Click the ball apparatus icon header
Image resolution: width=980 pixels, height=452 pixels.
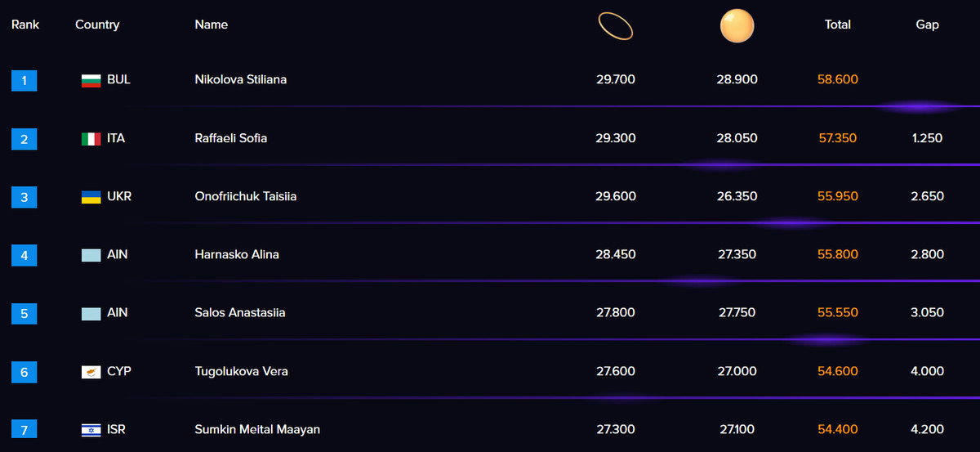[737, 26]
